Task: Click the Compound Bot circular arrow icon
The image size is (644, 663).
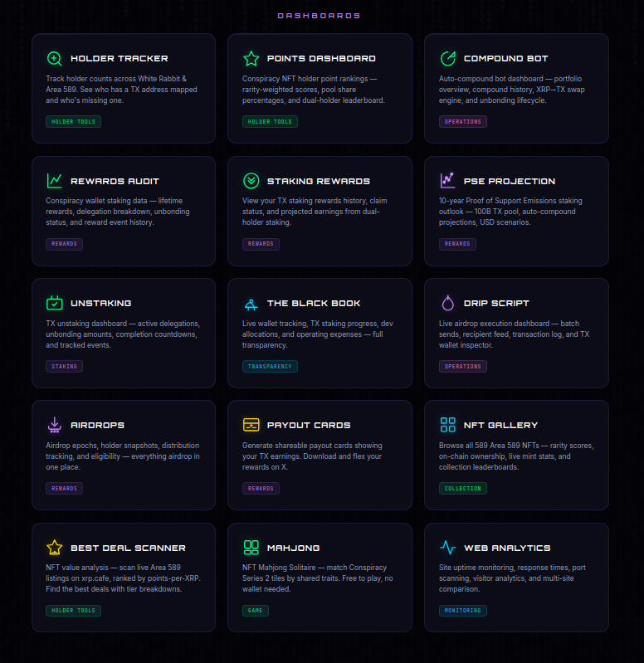Action: pyautogui.click(x=448, y=58)
